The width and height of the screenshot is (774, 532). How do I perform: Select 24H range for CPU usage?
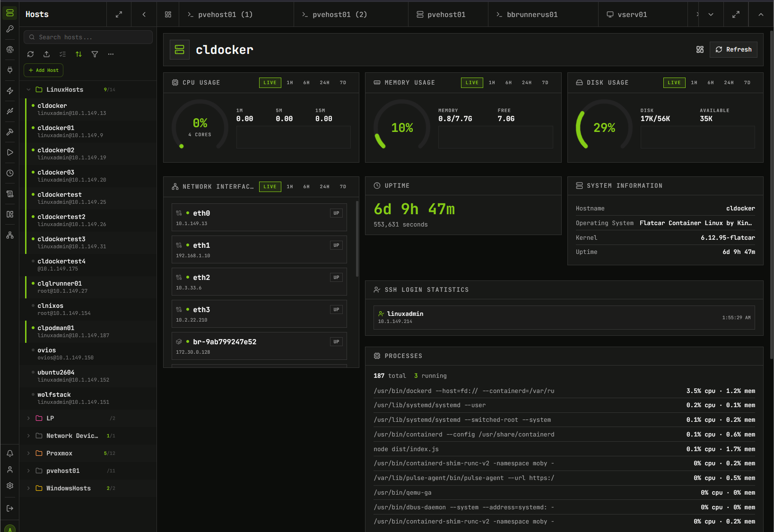click(324, 83)
